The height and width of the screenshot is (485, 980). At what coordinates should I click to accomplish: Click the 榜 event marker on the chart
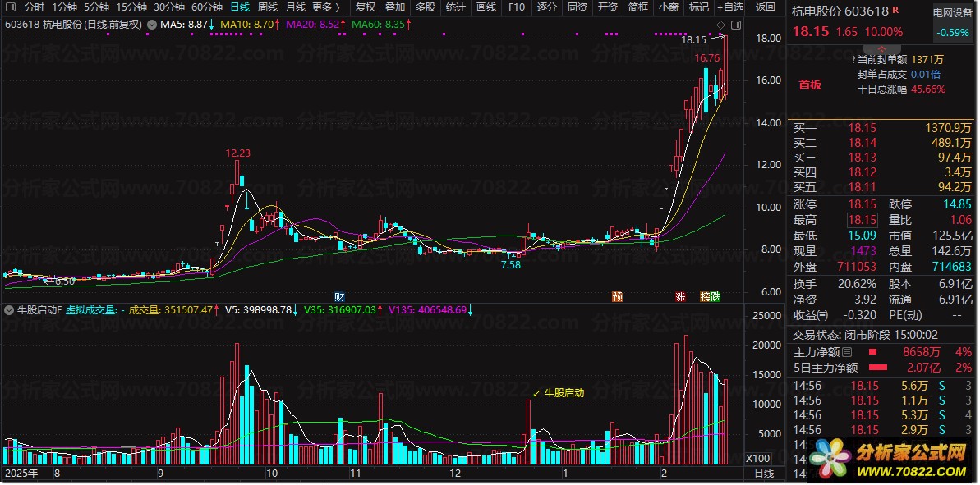point(705,296)
